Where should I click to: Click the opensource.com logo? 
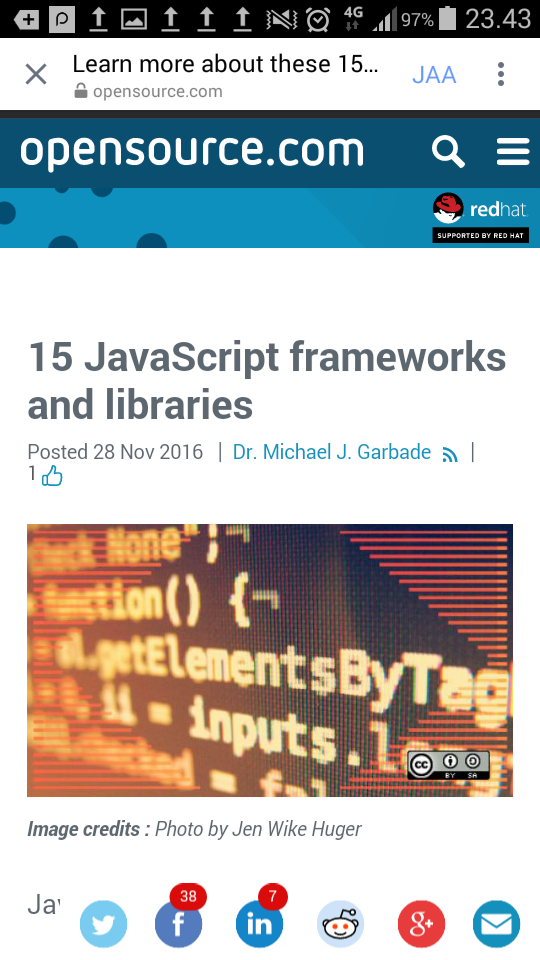pos(192,151)
